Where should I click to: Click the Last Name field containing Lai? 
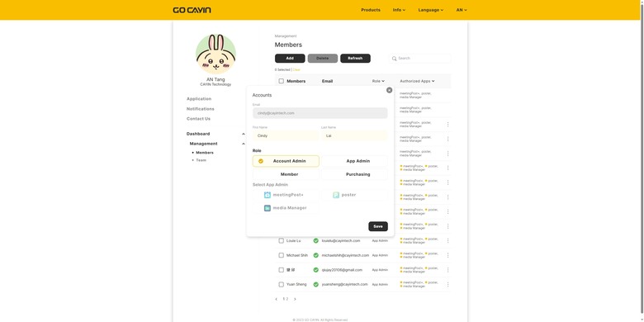coord(354,135)
